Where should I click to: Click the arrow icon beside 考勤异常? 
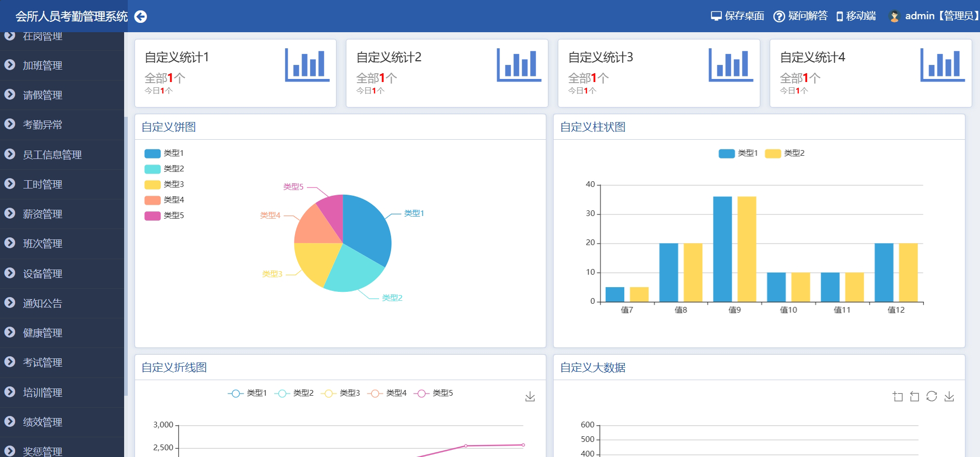coord(9,124)
